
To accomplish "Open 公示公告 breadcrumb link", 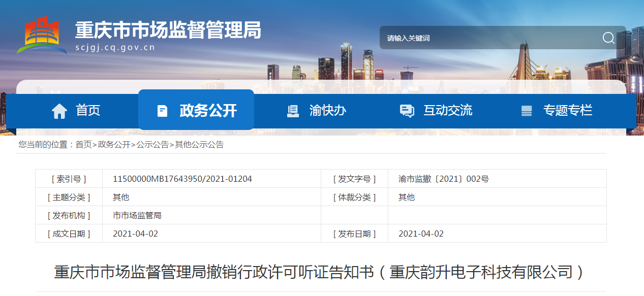I will coord(152,145).
